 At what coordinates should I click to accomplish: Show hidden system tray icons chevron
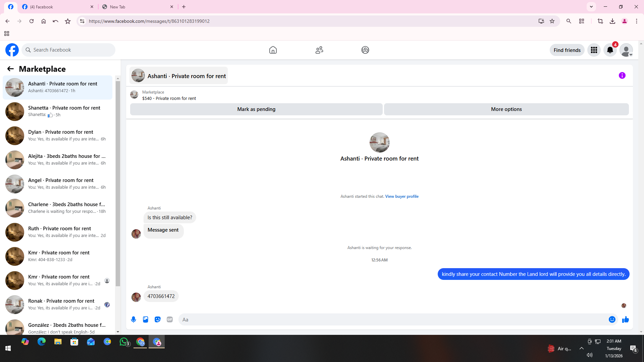(582, 348)
